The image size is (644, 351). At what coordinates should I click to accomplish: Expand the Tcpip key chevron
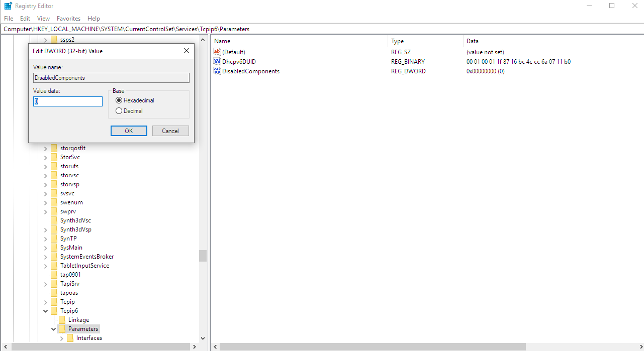pos(46,302)
